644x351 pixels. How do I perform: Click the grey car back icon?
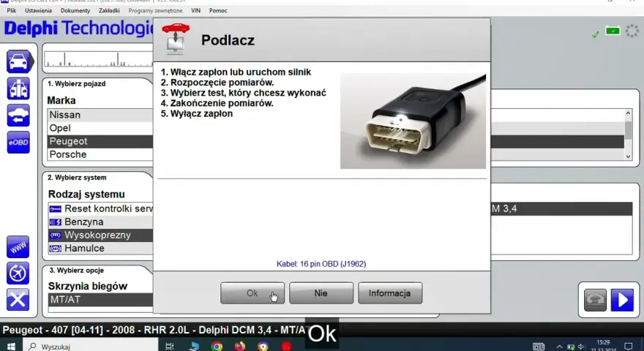click(595, 300)
